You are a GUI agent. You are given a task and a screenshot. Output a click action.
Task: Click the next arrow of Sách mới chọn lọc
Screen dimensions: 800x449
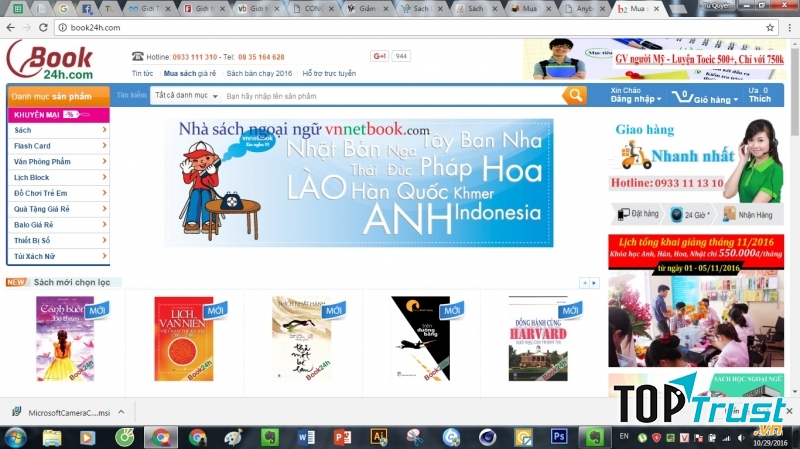pos(594,283)
